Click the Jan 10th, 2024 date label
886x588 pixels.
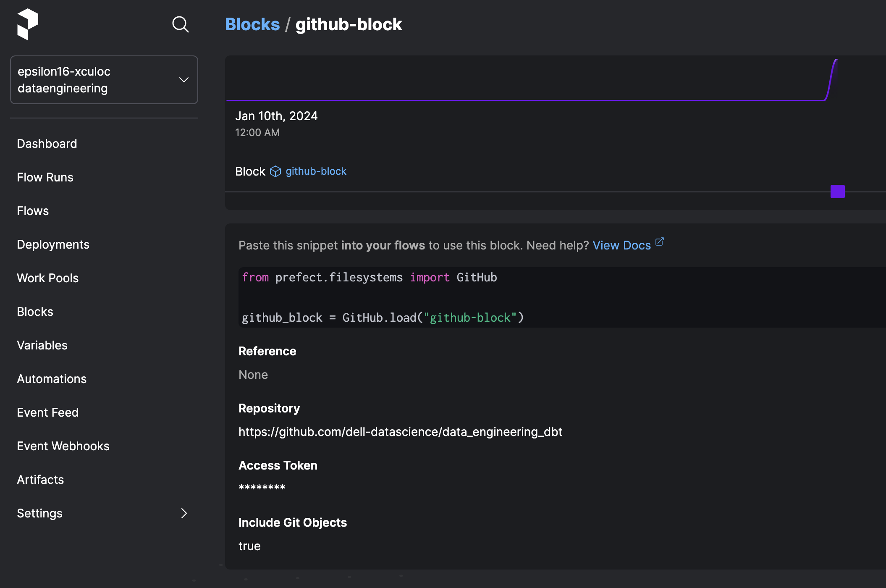pyautogui.click(x=276, y=116)
